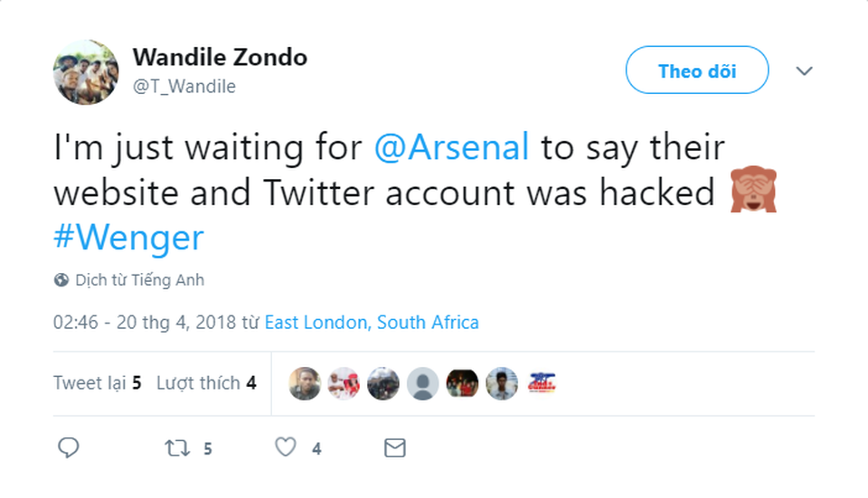Image resolution: width=868 pixels, height=498 pixels.
Task: Open the tweet options chevron dropdown
Action: [x=804, y=70]
